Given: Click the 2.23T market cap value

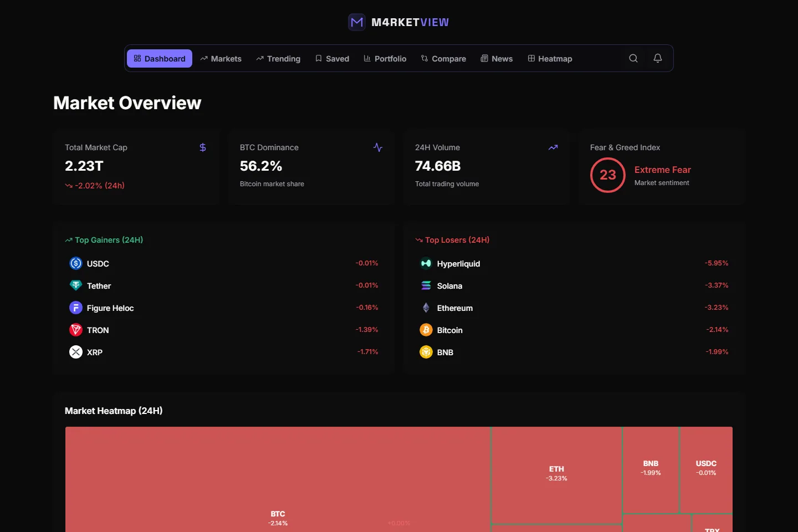Looking at the screenshot, I should point(84,166).
